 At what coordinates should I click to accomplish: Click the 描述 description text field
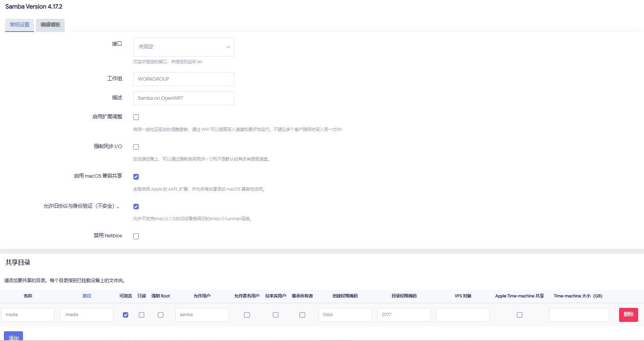[x=184, y=98]
